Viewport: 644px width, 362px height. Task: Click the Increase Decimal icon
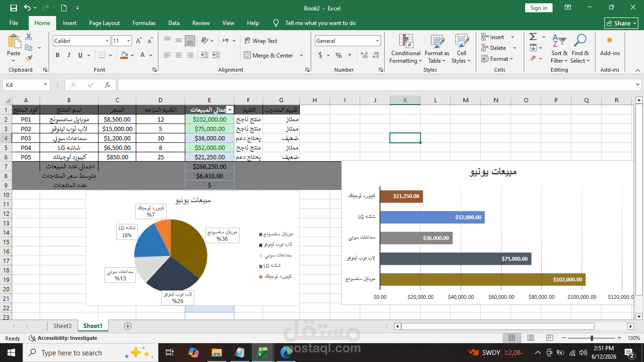click(x=364, y=55)
